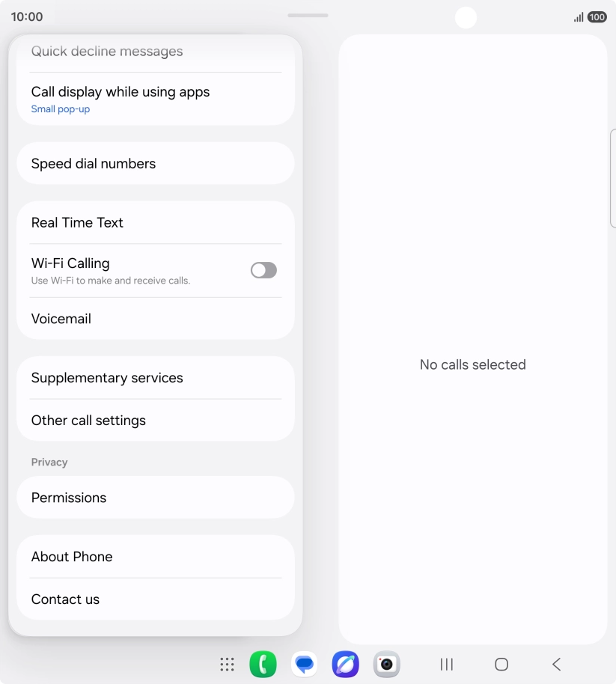Open Real Time Text settings
The width and height of the screenshot is (616, 684).
(x=155, y=222)
